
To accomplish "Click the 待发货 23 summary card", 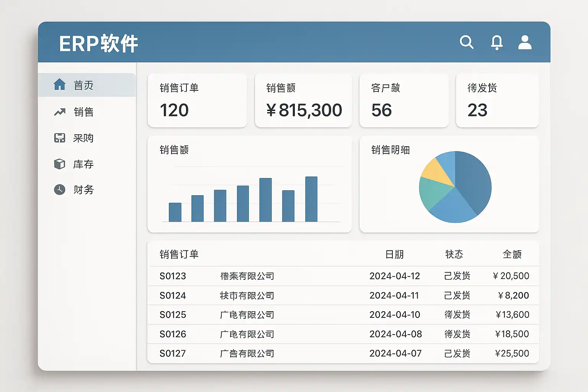I will (497, 101).
